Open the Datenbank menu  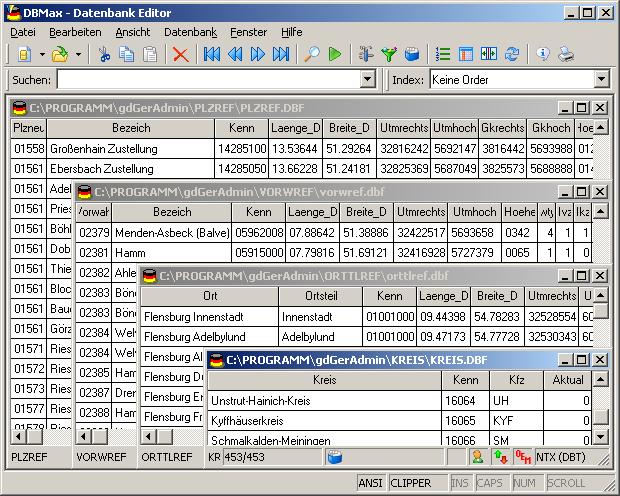(x=190, y=32)
